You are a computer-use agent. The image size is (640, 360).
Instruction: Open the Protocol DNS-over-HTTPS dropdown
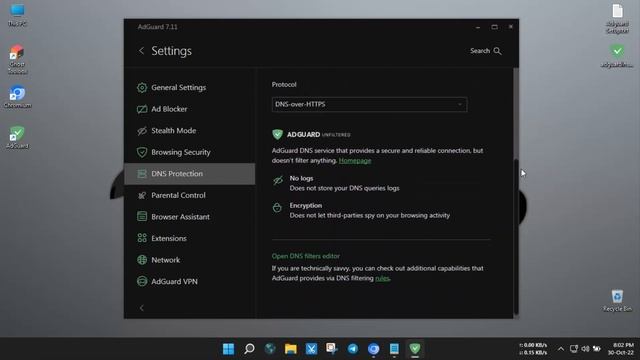(369, 104)
